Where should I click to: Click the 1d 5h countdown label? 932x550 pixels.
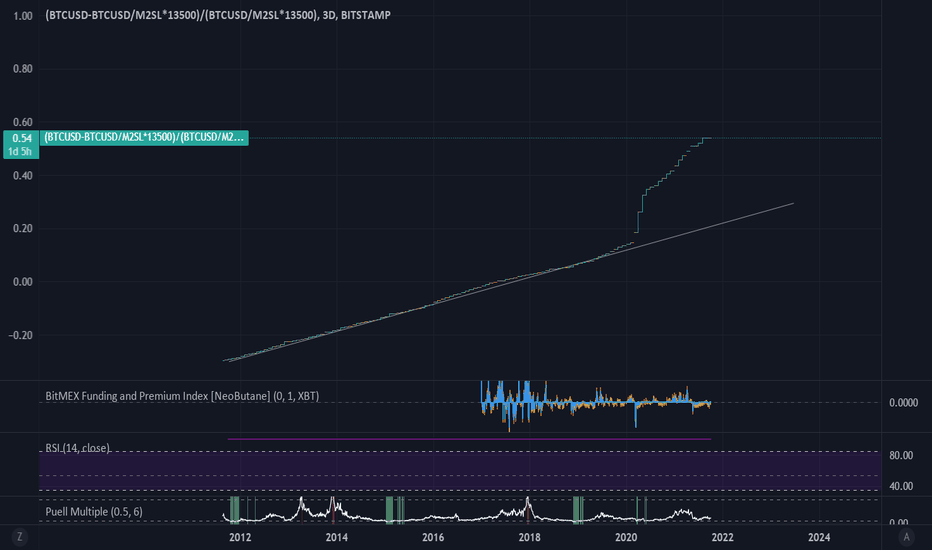(20, 152)
